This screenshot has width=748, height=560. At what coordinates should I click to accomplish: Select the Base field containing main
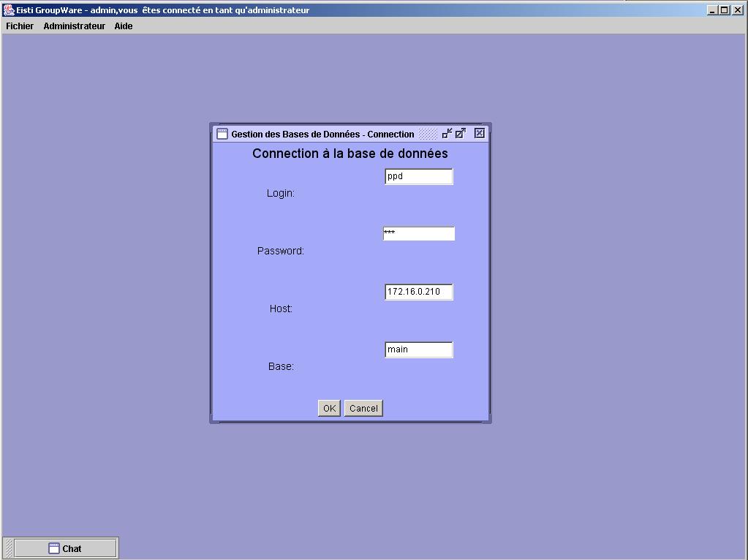[418, 349]
